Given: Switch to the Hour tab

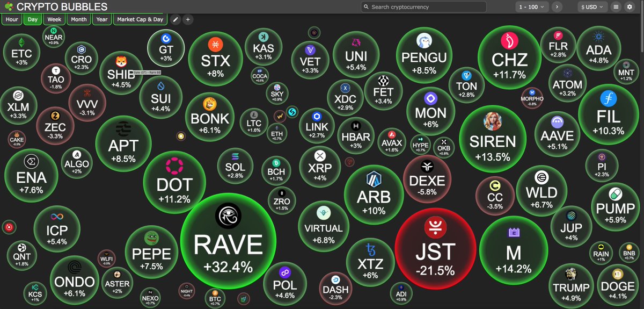Looking at the screenshot, I should coord(11,19).
